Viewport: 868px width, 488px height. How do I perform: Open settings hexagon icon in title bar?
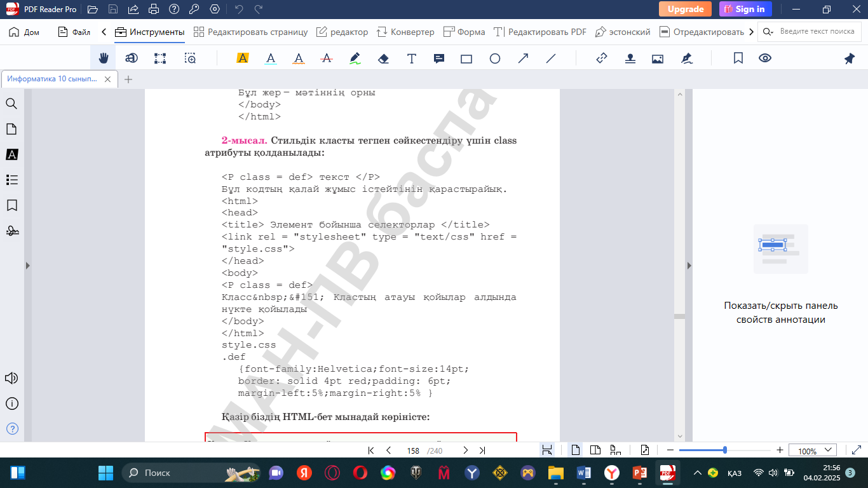point(215,10)
